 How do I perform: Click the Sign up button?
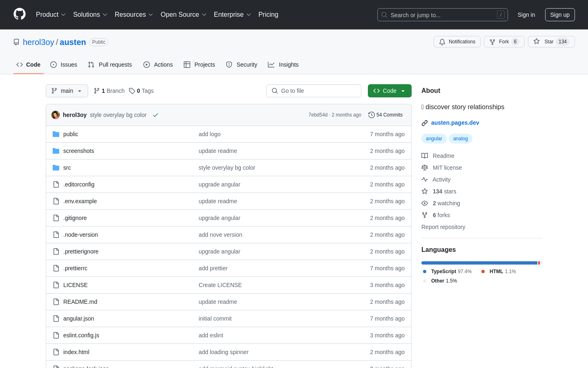[x=560, y=15]
